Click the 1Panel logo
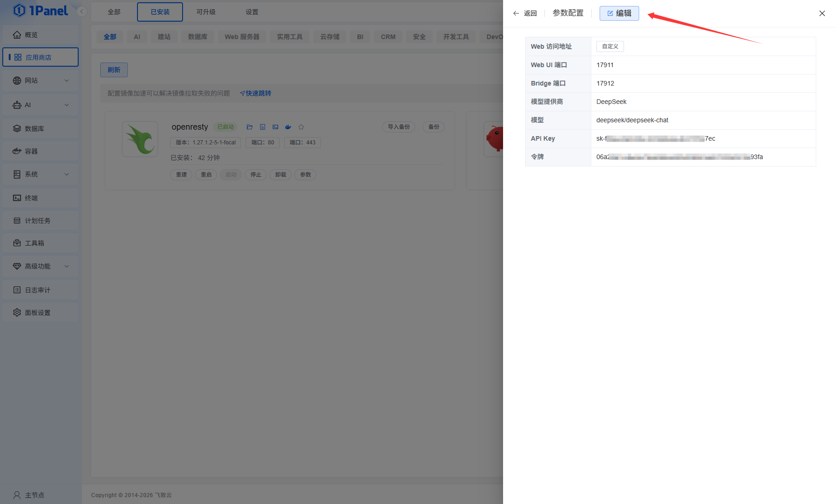836x504 pixels. [x=40, y=11]
